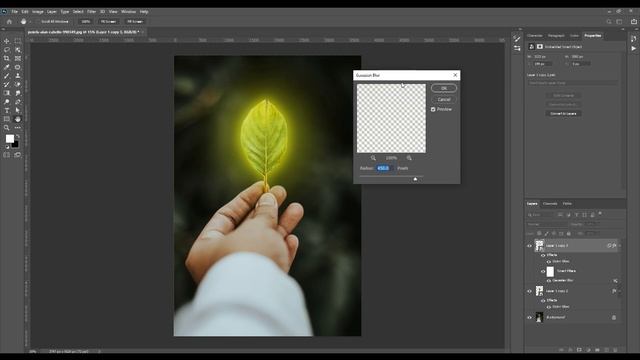
Task: Select the Rectangular Marquee tool
Action: point(18,41)
